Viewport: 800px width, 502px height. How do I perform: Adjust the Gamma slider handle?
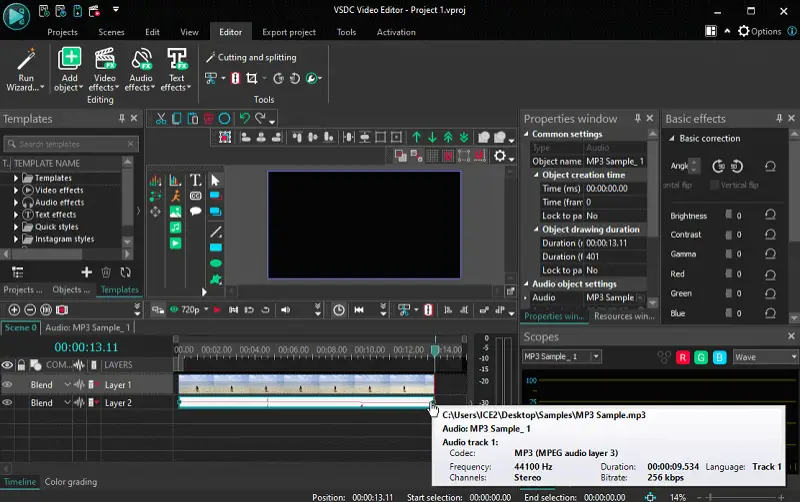pos(729,254)
